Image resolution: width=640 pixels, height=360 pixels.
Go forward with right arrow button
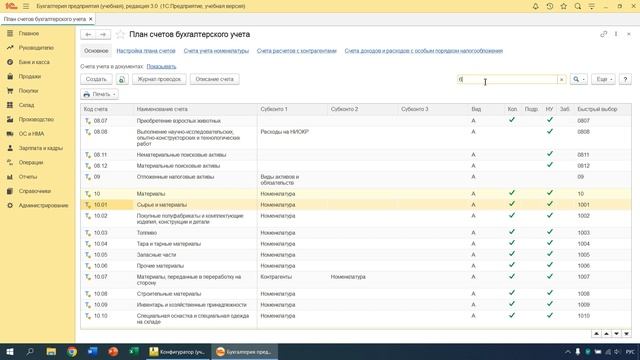pyautogui.click(x=103, y=35)
